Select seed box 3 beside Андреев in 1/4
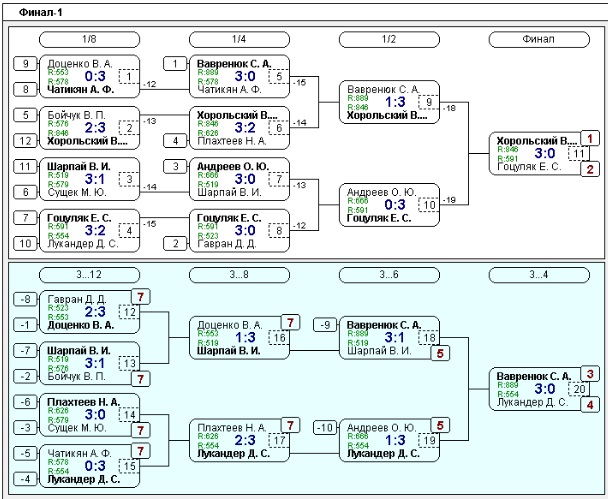608x499 pixels. point(175,166)
